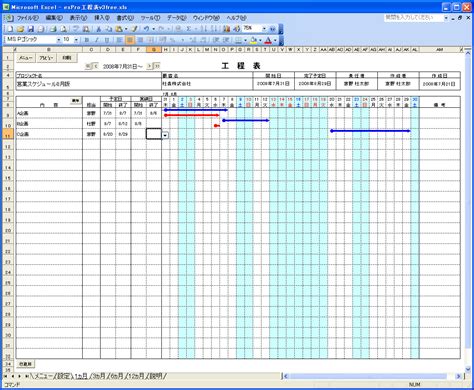Select the A企画 task cell
This screenshot has width=474, height=390.
click(49, 113)
